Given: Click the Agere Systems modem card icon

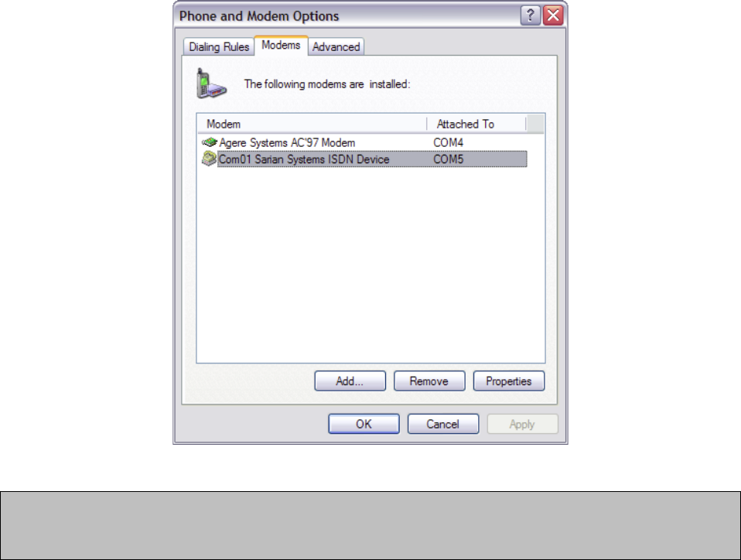Looking at the screenshot, I should 209,142.
